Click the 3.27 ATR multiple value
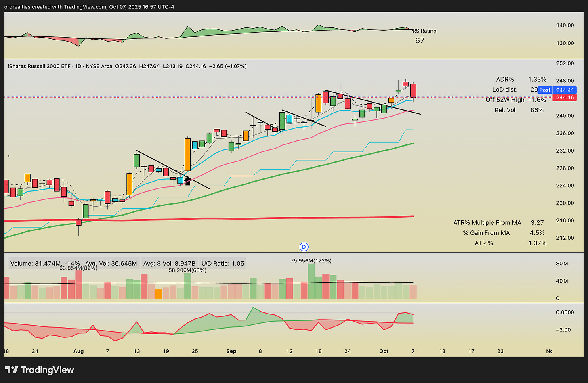This screenshot has width=588, height=383. point(537,222)
